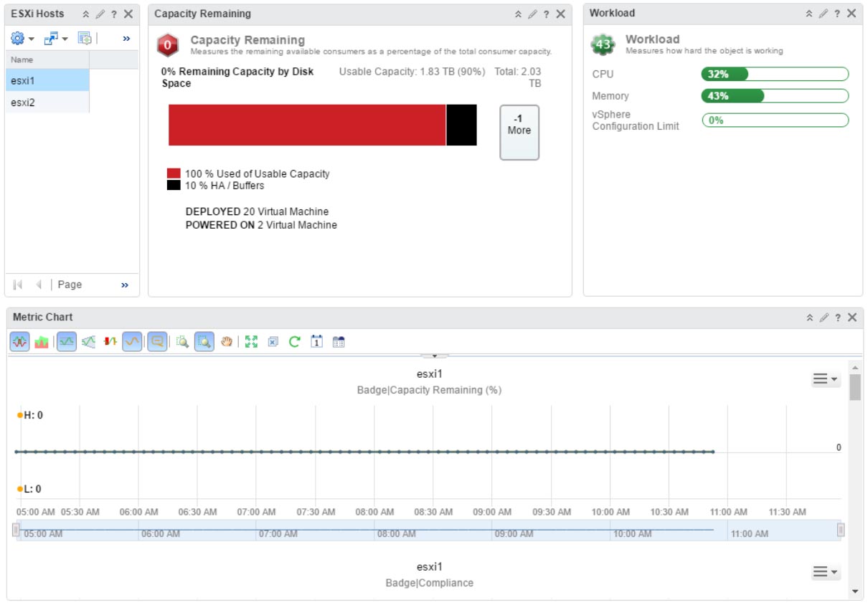Click the Memory 43% workload bar
Image resolution: width=868 pixels, height=605 pixels.
(775, 96)
